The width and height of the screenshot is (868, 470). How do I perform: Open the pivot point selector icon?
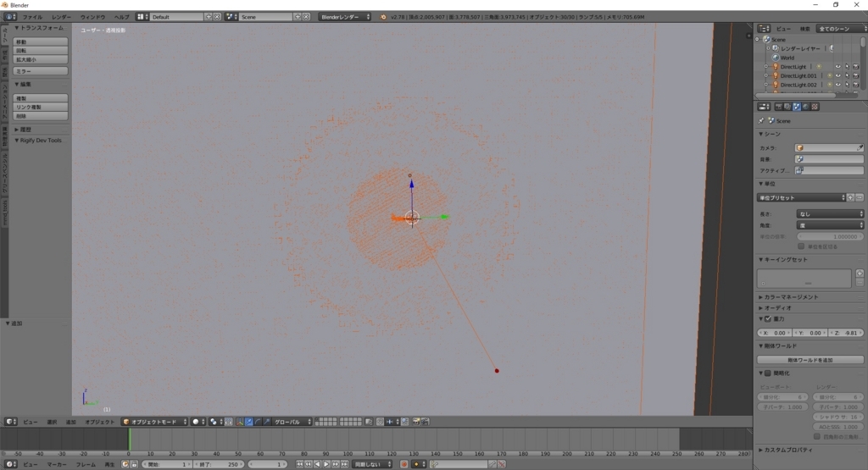click(214, 422)
